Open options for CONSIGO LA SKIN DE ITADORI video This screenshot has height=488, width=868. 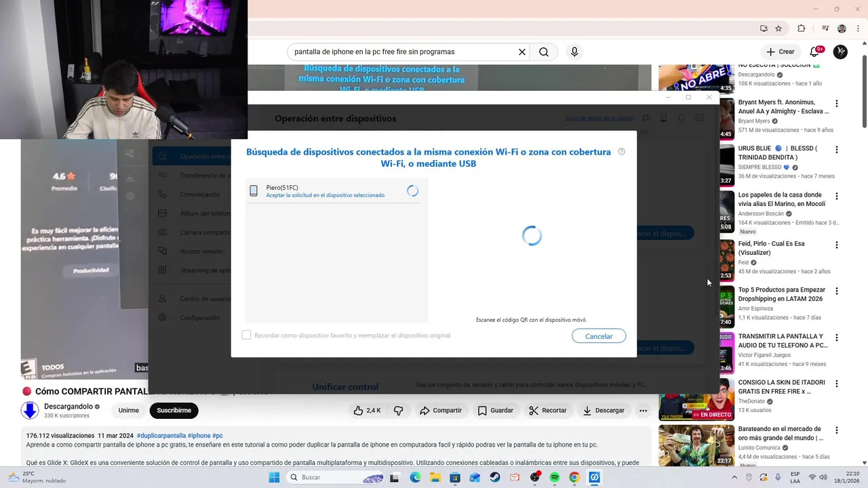pyautogui.click(x=836, y=384)
